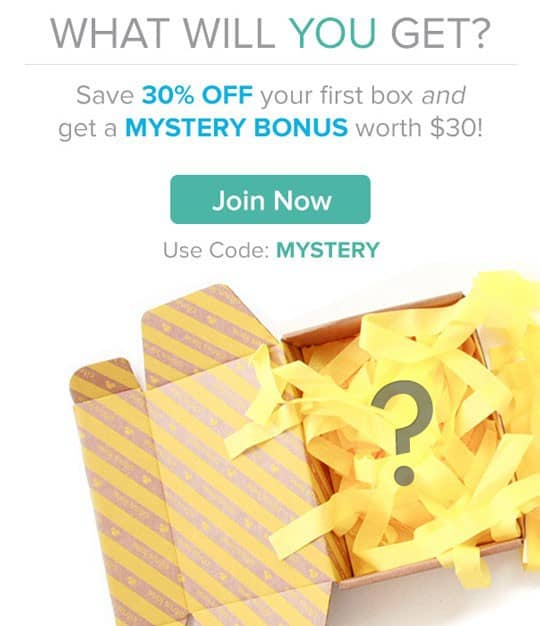Click the word WILL in headline
The image size is (540, 626).
(x=229, y=33)
